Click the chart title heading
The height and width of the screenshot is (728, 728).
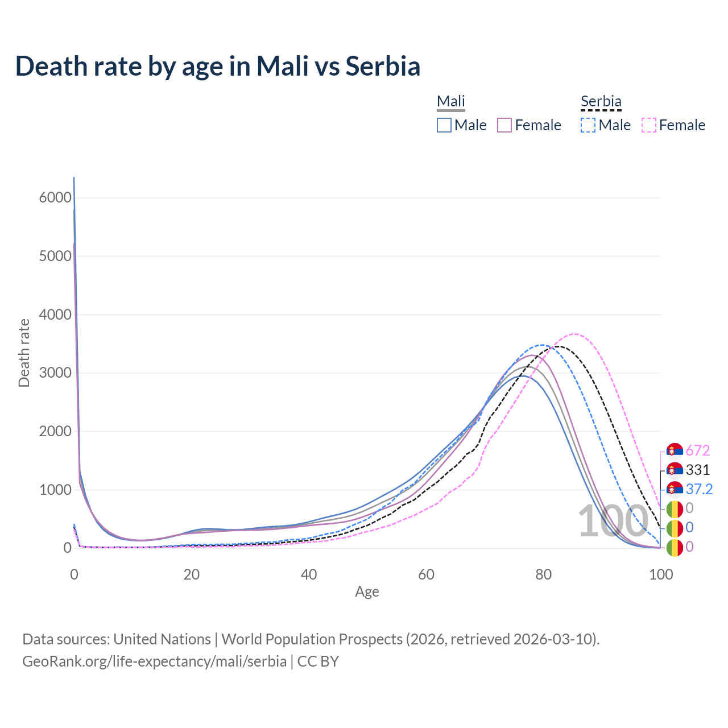pyautogui.click(x=218, y=66)
